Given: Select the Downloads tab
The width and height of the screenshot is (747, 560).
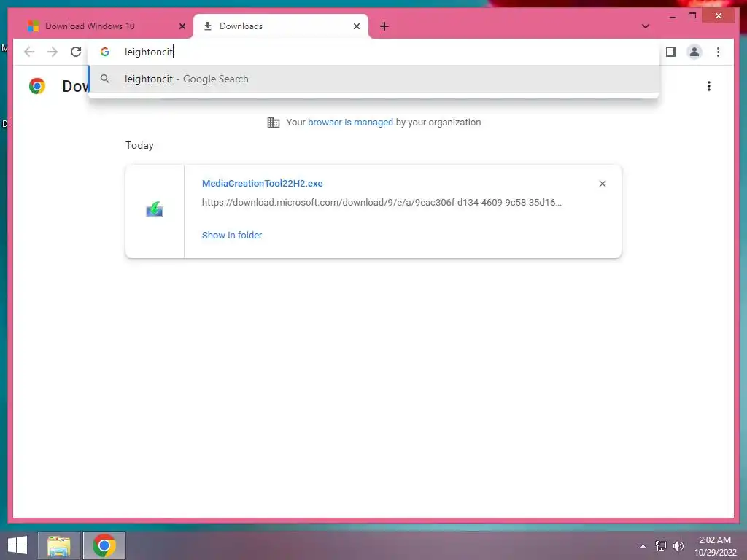Looking at the screenshot, I should (281, 26).
